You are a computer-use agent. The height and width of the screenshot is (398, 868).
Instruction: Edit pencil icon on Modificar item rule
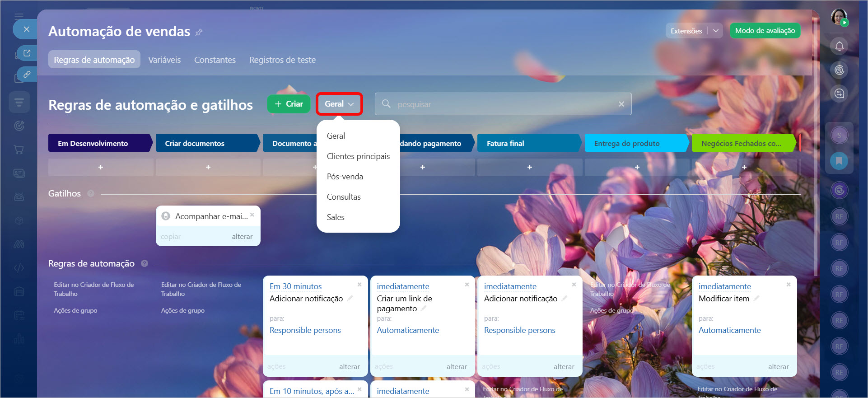(x=756, y=298)
